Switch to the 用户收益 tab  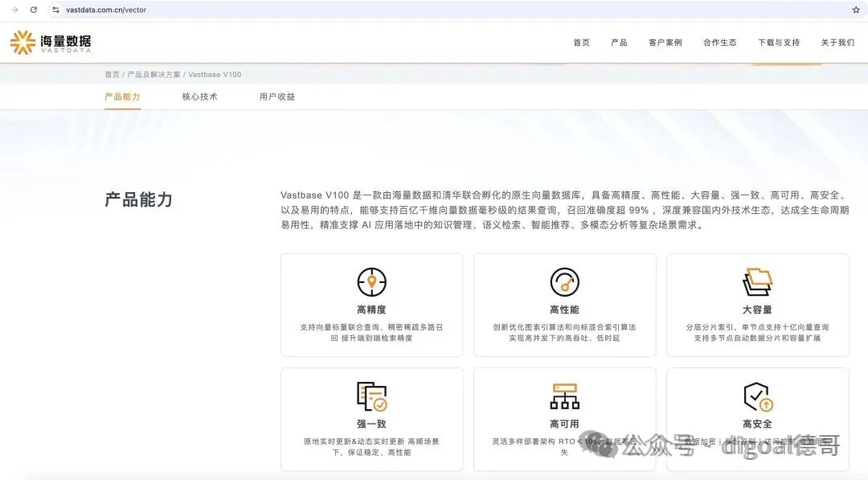pos(277,97)
